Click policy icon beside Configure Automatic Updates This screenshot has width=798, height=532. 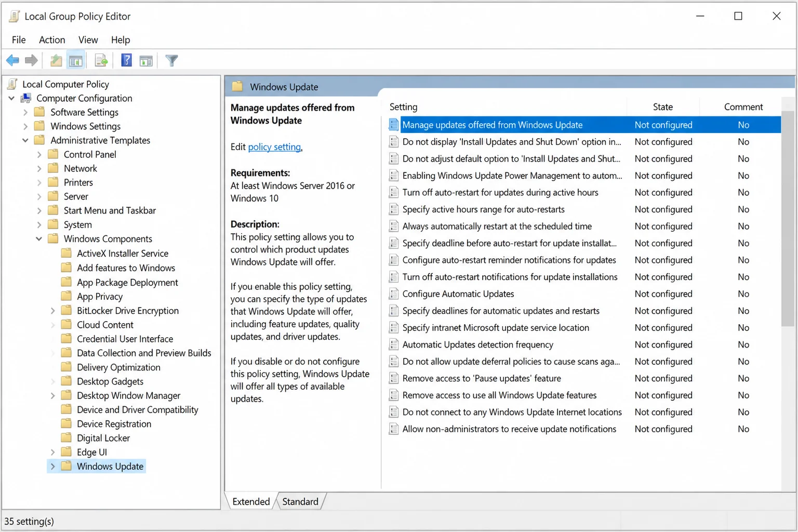394,294
